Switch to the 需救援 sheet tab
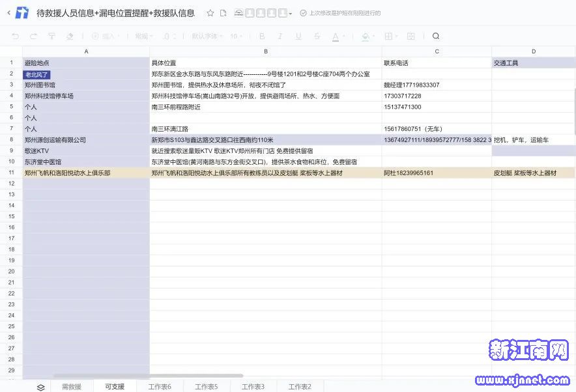 click(x=72, y=387)
